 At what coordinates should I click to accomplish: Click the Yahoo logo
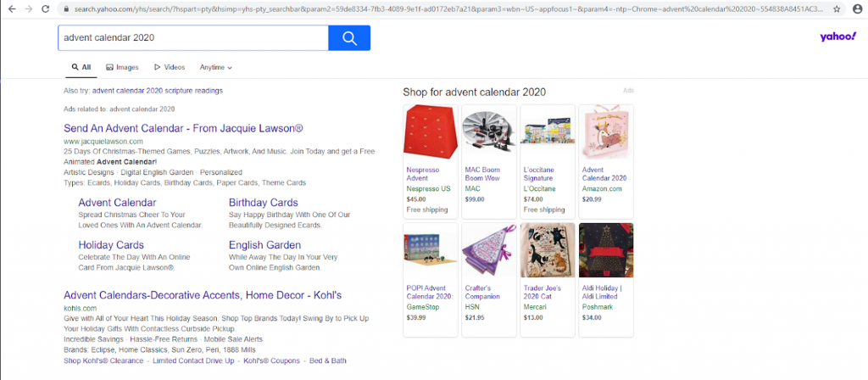pos(838,36)
